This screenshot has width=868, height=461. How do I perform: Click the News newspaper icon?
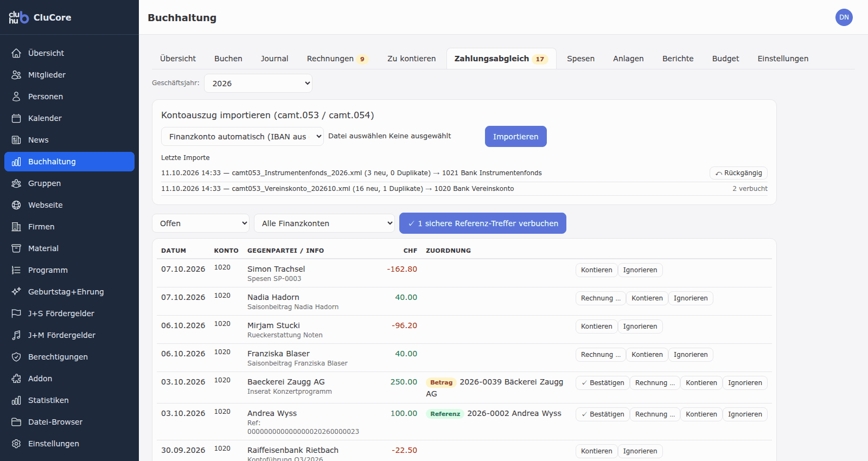click(16, 140)
